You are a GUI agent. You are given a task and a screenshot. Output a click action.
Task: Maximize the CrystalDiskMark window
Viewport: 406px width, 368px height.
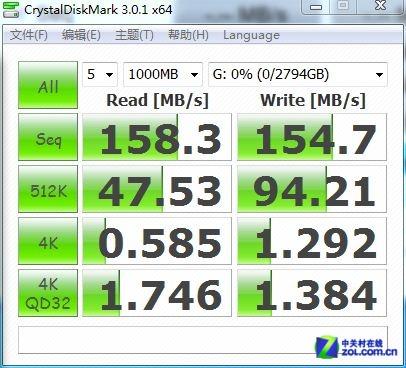click(x=343, y=6)
